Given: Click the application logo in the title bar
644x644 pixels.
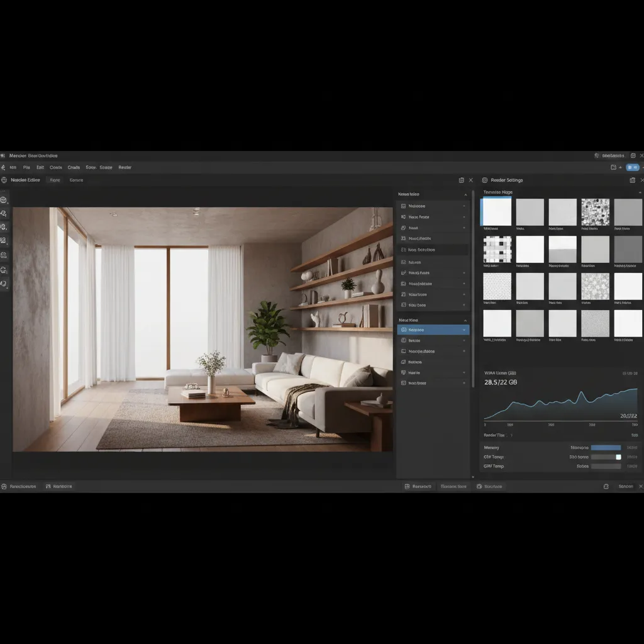Looking at the screenshot, I should point(3,155).
